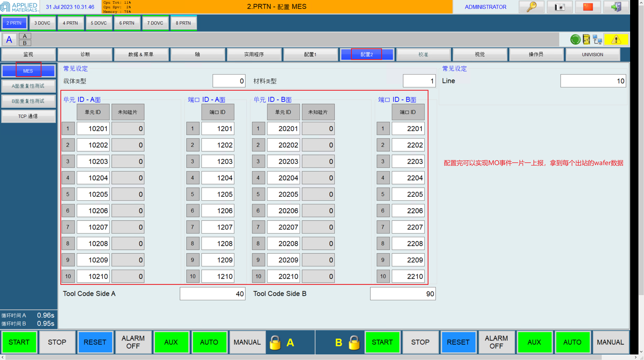This screenshot has width=644, height=360.
Task: Open the 3 DOVC station tab
Action: click(42, 23)
